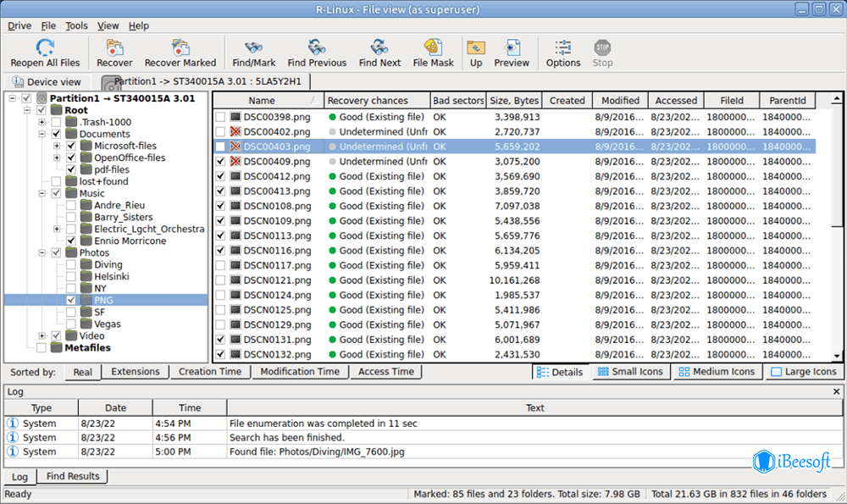
Task: Switch to the Find Results tab
Action: 72,476
